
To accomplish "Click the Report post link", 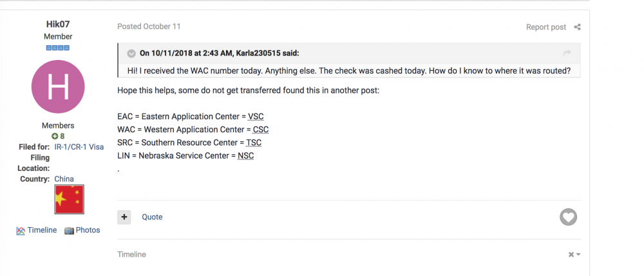I will pos(546,27).
